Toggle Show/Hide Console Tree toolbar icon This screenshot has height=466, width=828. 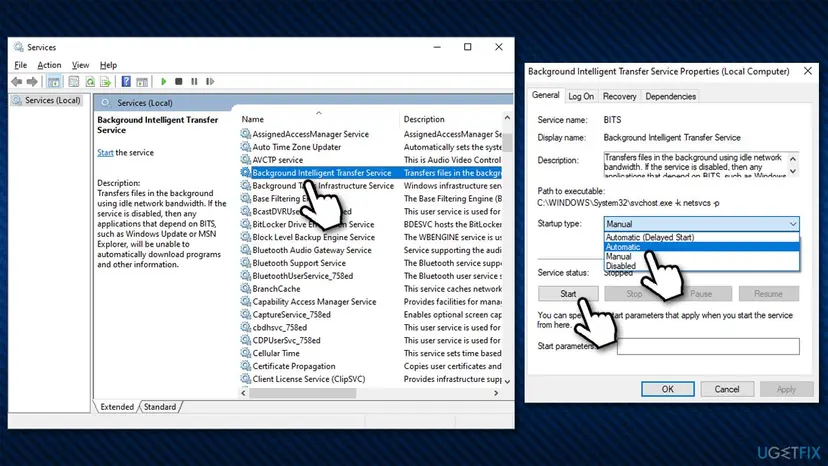click(53, 81)
